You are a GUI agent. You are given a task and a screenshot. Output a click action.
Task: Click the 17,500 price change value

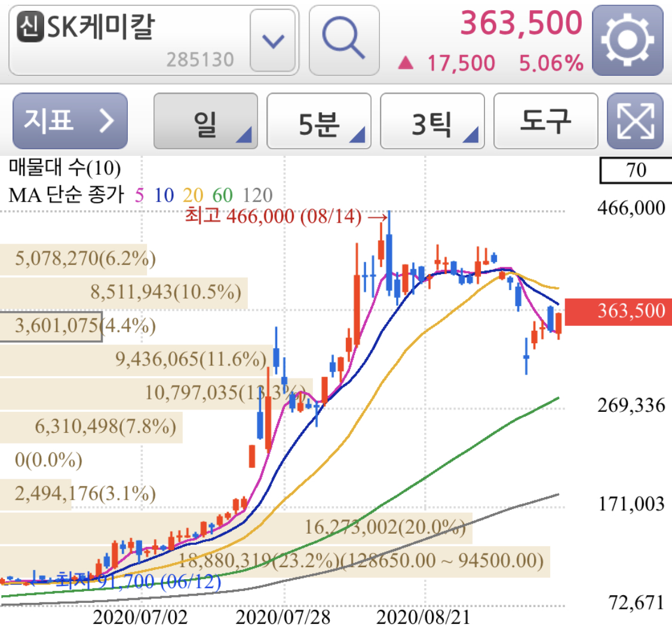[461, 63]
